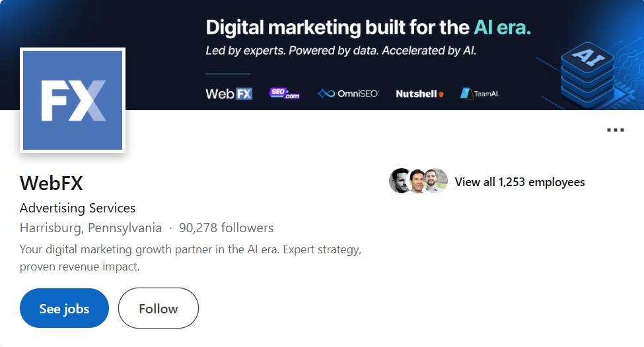Click the Nutshell logo in the banner
Image resolution: width=644 pixels, height=347 pixels.
[x=419, y=94]
